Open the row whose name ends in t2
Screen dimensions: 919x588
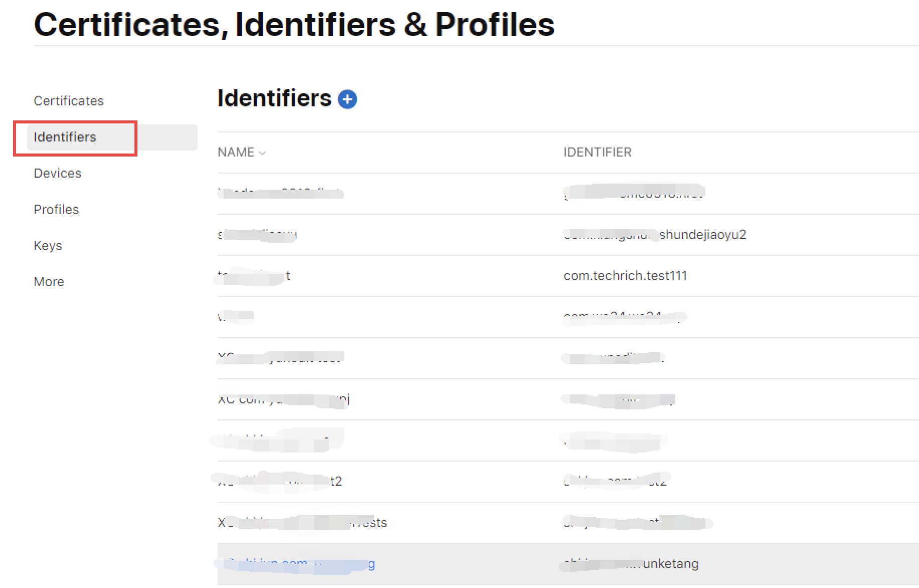(568, 482)
